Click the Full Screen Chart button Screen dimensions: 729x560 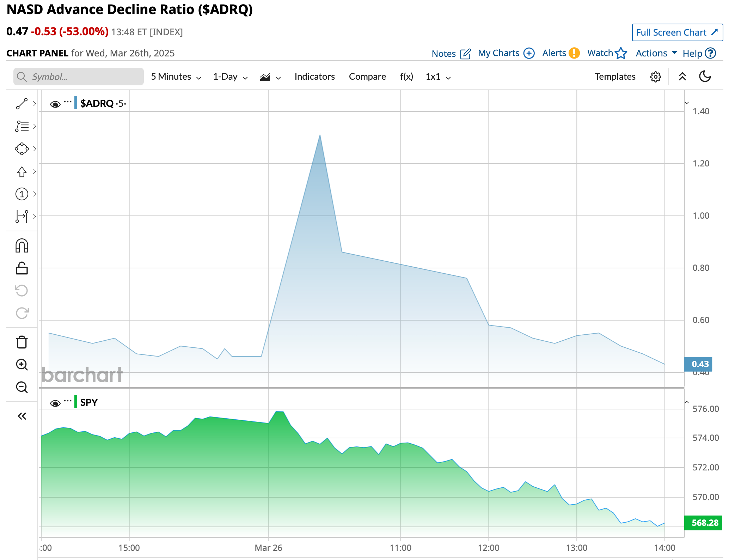677,32
